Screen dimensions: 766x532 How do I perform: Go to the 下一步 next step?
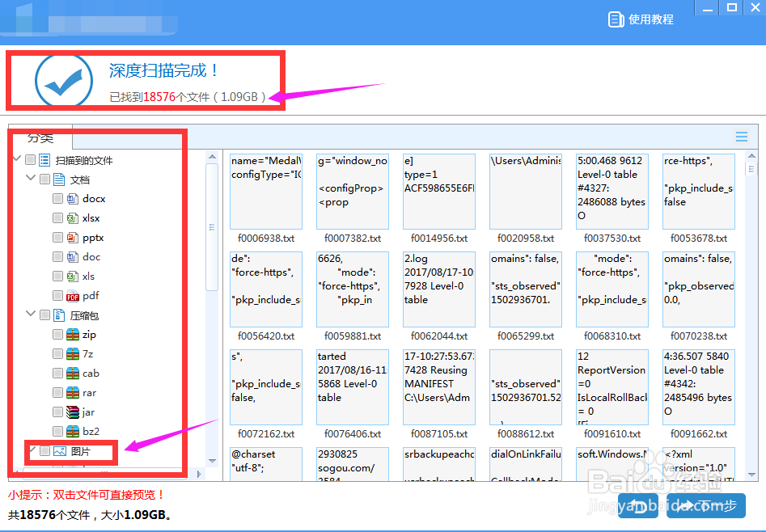(706, 505)
